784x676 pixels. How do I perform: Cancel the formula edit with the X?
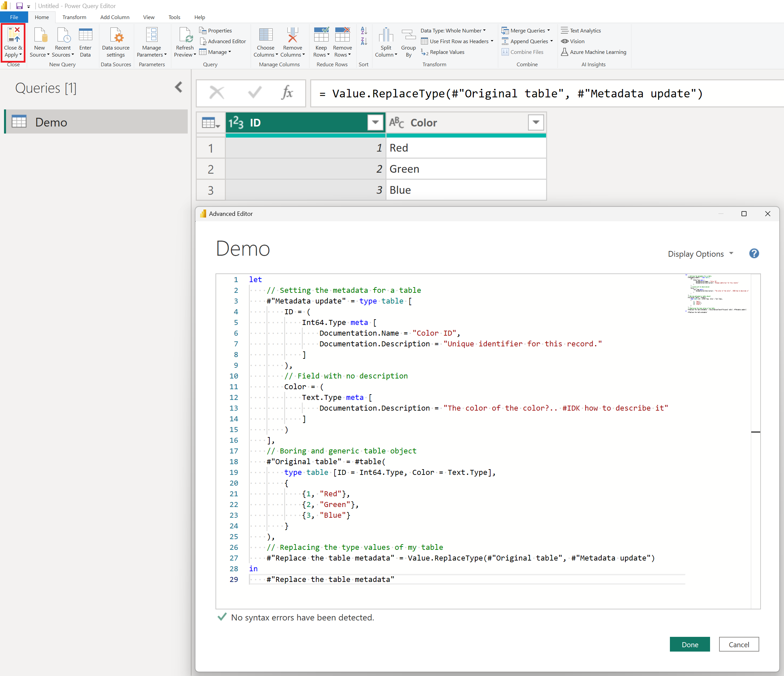217,92
